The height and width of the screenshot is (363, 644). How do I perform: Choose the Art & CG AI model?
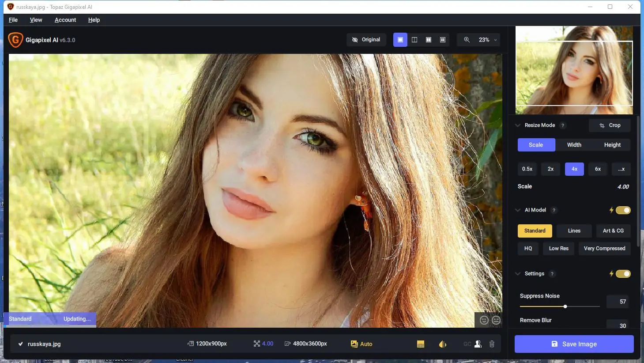click(614, 231)
